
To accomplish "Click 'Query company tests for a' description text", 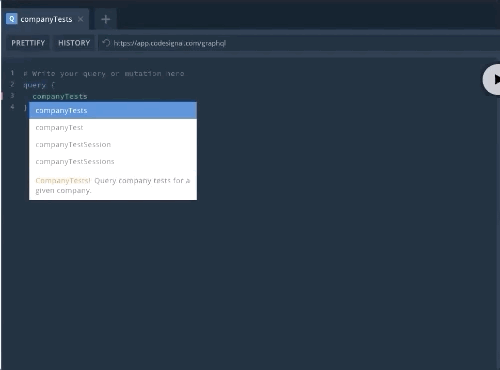I will (142, 180).
